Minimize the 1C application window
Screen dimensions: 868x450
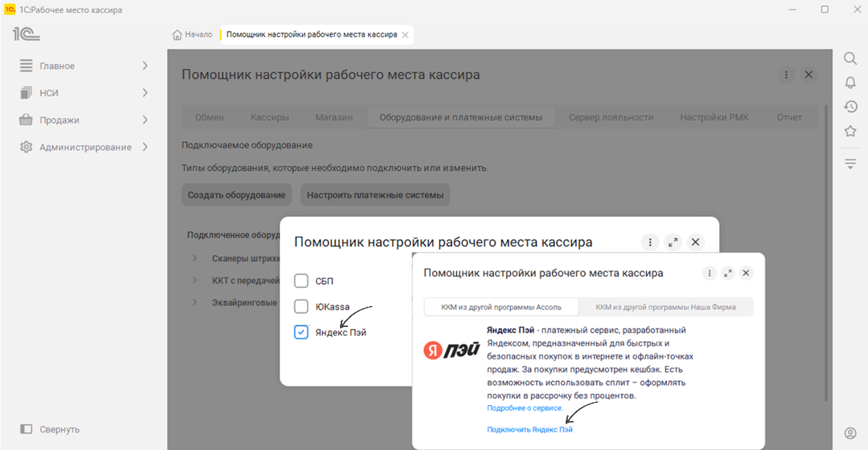[x=791, y=10]
